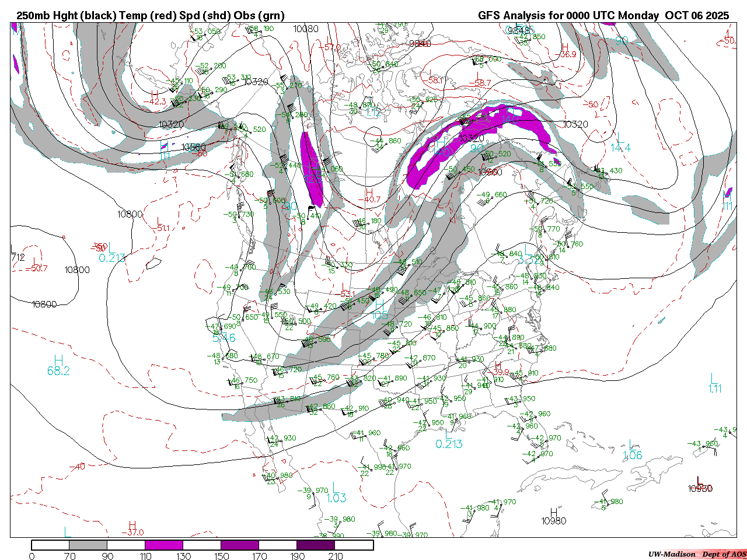Click the red -40 isotherm label
The width and height of the screenshot is (747, 560).
point(77,467)
